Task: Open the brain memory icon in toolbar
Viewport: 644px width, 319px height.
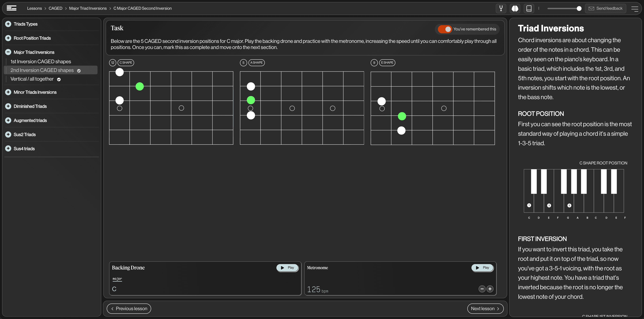Action: pos(515,9)
